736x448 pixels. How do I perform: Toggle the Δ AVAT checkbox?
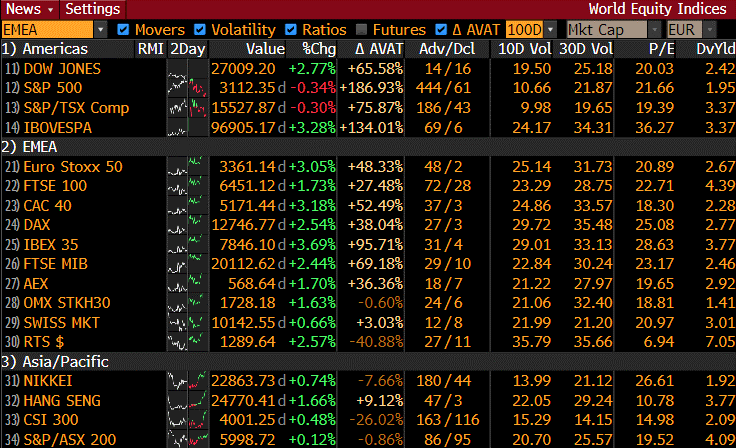441,30
